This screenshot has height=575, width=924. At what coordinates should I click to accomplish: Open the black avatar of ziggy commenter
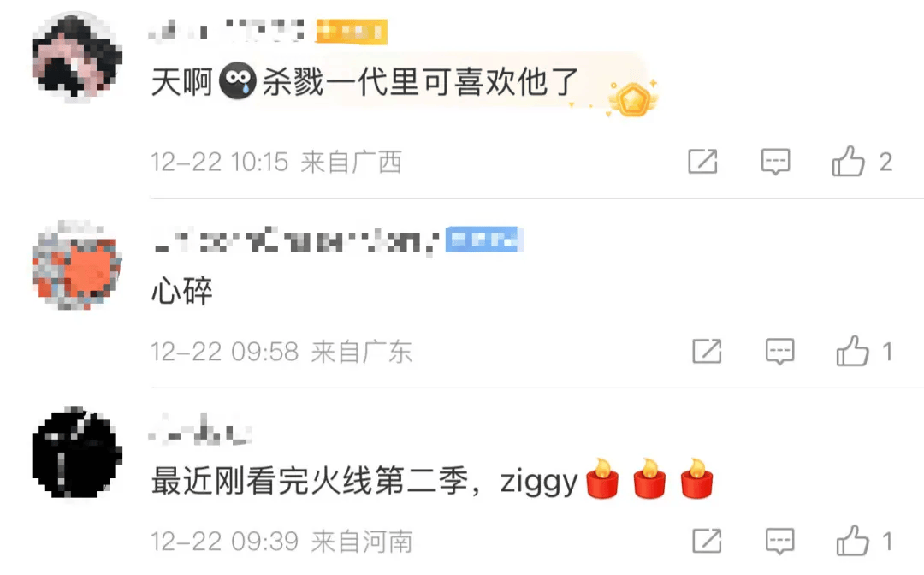[77, 453]
